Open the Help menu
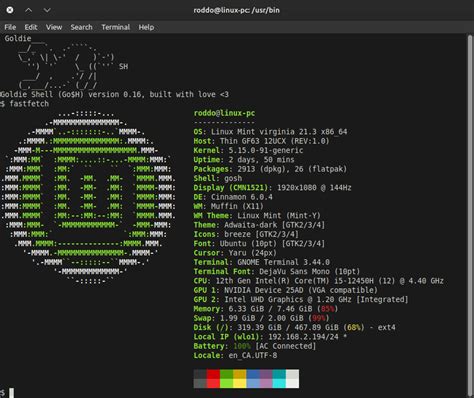 [x=146, y=27]
